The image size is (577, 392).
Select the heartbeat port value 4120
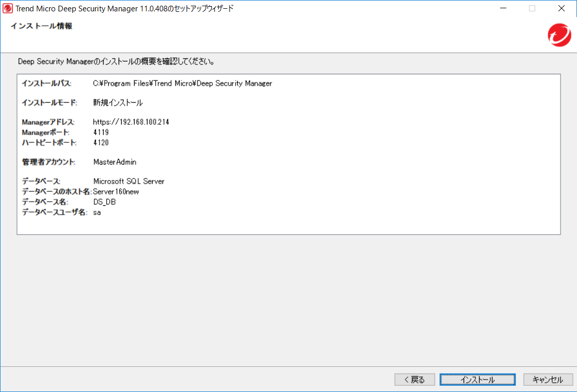tap(101, 142)
